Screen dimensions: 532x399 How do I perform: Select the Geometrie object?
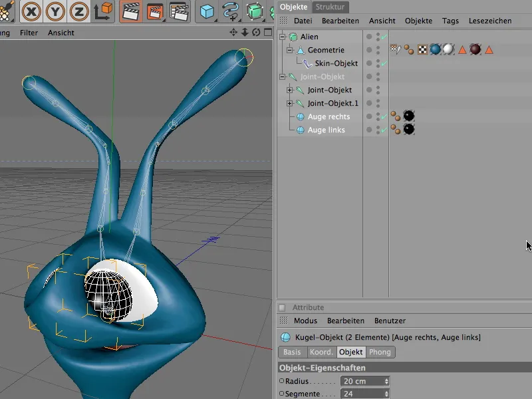[x=326, y=50]
